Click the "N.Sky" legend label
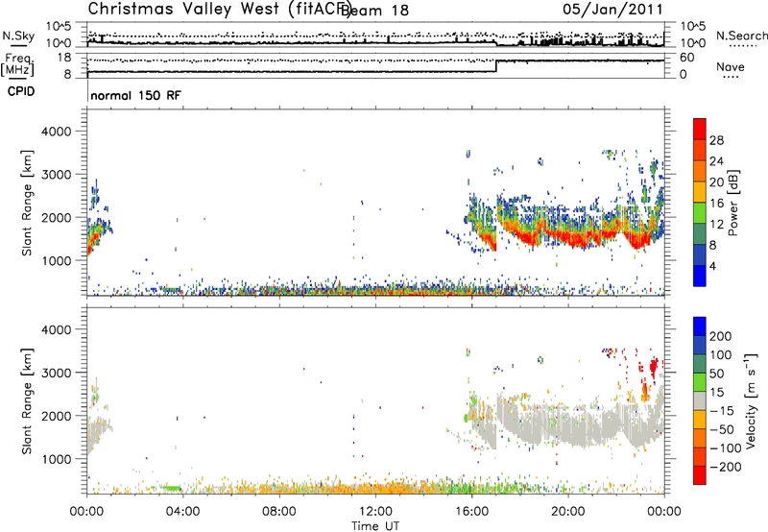768x532 pixels. click(18, 36)
